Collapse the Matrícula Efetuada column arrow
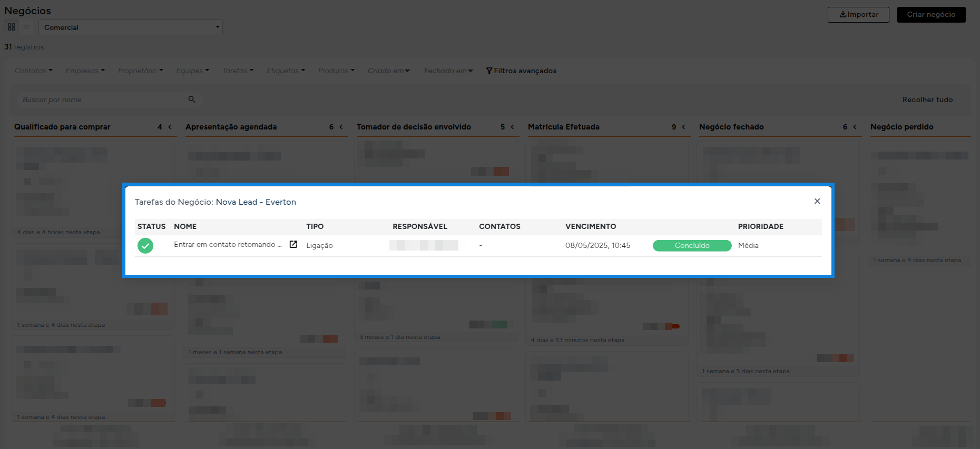Image resolution: width=980 pixels, height=449 pixels. coord(683,127)
